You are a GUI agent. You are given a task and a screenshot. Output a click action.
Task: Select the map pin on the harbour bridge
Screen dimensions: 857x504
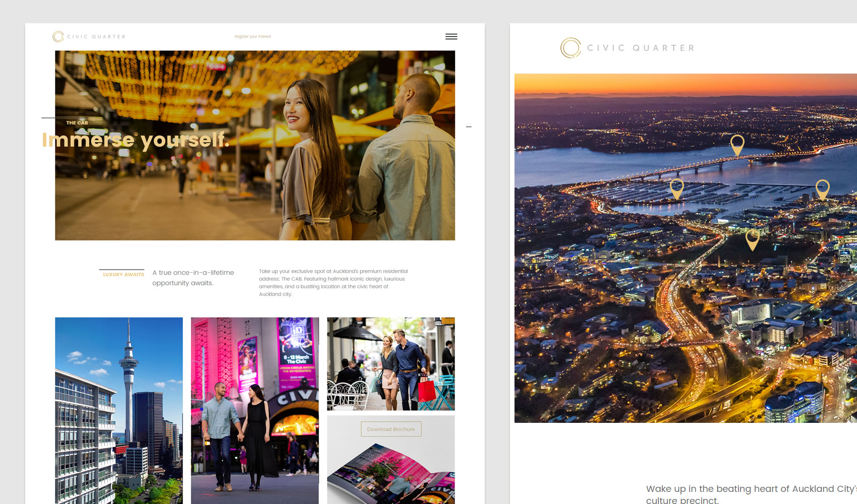click(x=737, y=145)
